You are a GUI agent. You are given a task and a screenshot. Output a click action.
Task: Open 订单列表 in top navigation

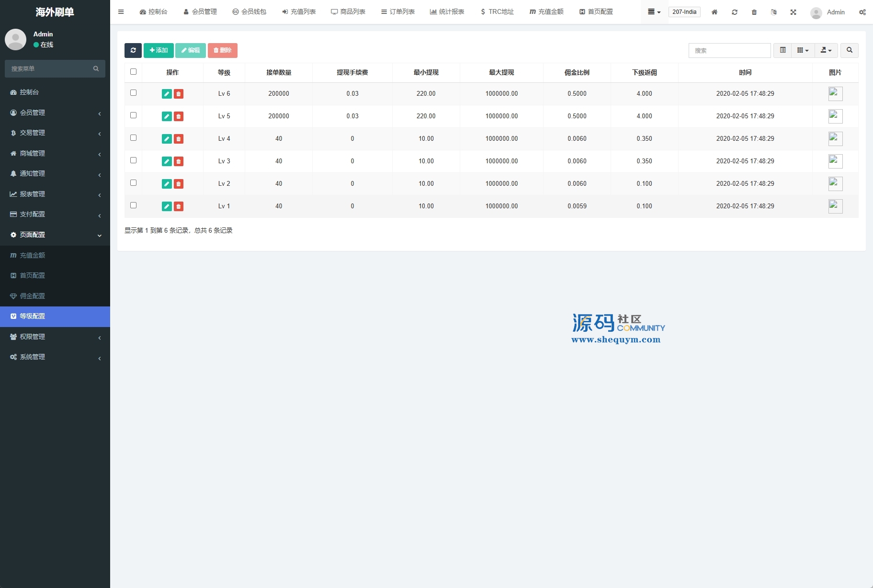[x=398, y=12]
